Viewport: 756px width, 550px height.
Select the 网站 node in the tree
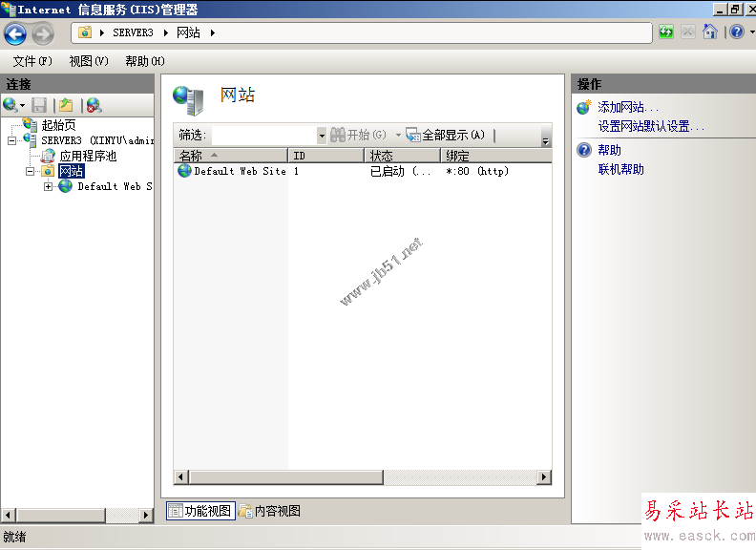[72, 171]
